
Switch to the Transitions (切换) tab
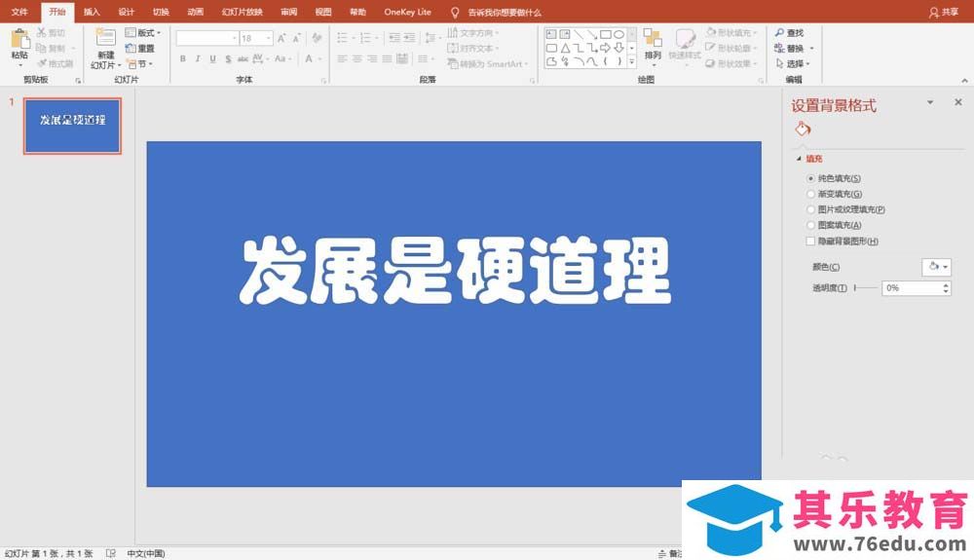(161, 12)
